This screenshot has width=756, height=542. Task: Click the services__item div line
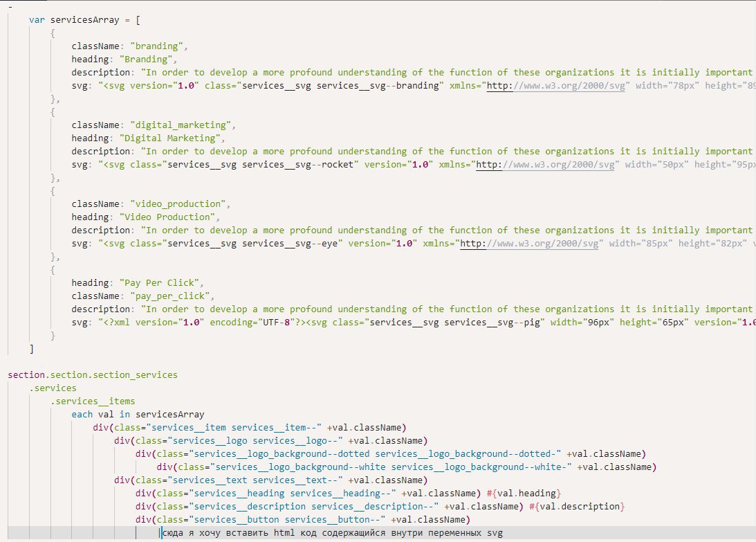(250, 428)
